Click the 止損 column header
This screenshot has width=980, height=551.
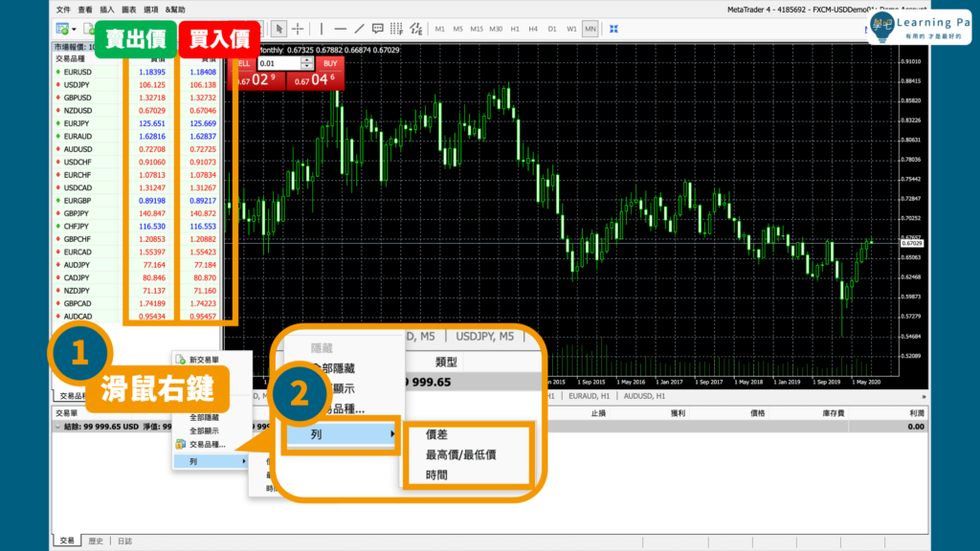click(598, 413)
